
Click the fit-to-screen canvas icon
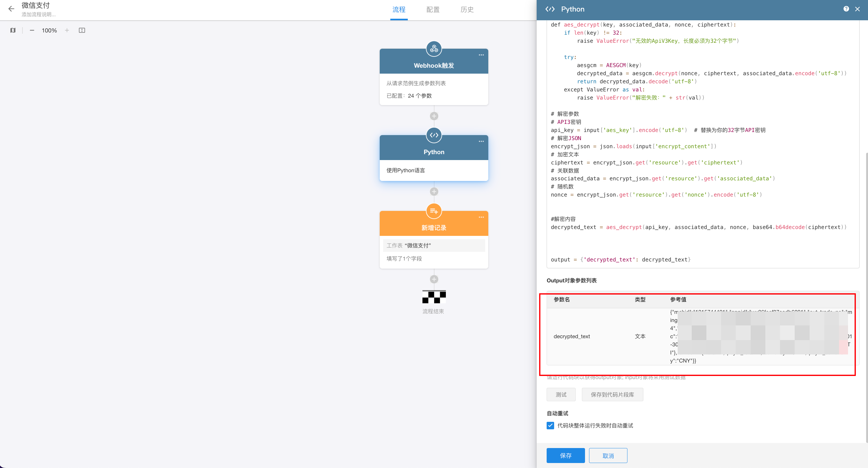(82, 30)
